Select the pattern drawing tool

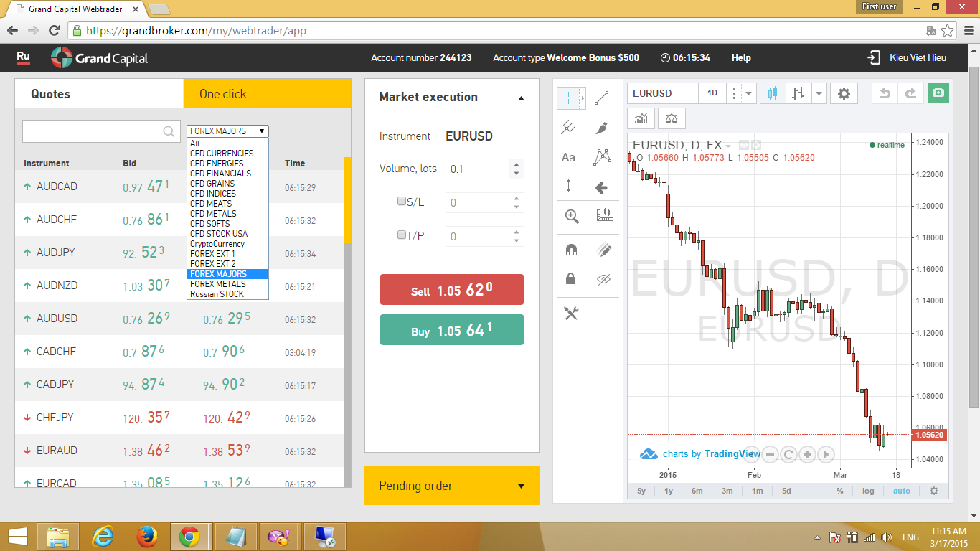(x=602, y=157)
